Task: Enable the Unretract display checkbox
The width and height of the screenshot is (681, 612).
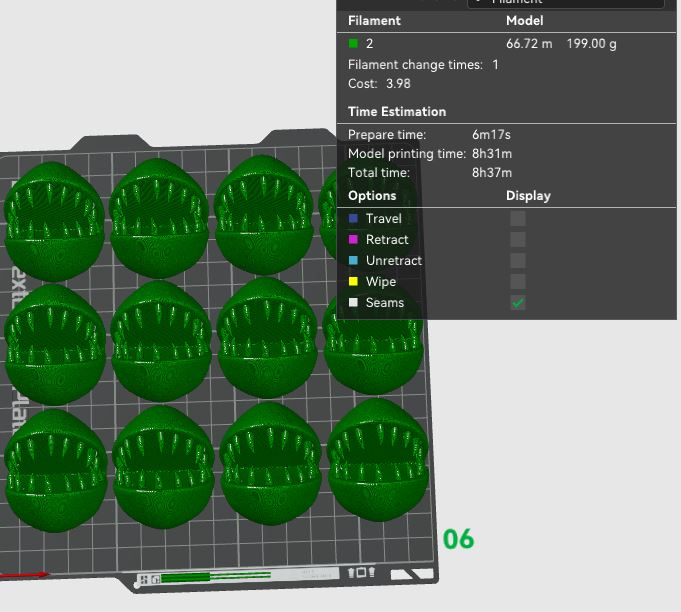Action: [518, 261]
